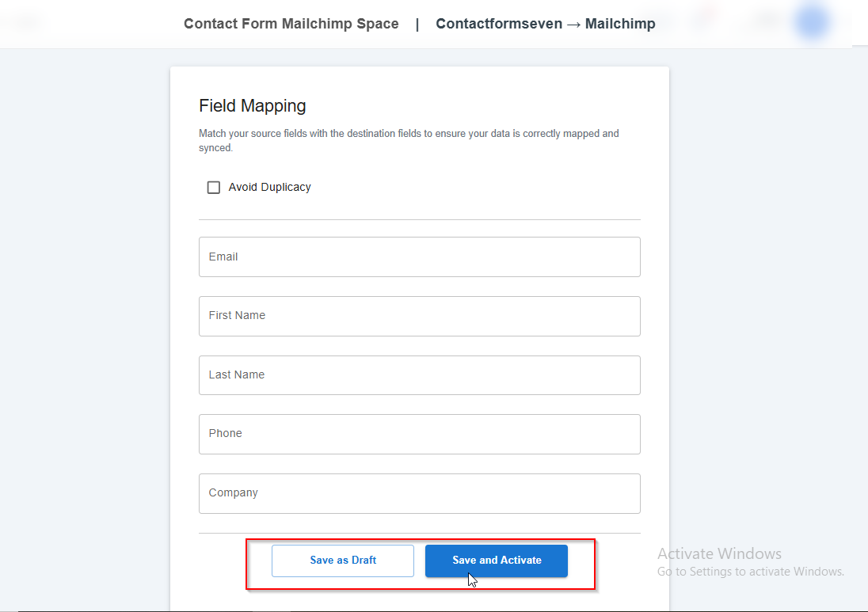Click the Field Mapping heading

[x=252, y=106]
